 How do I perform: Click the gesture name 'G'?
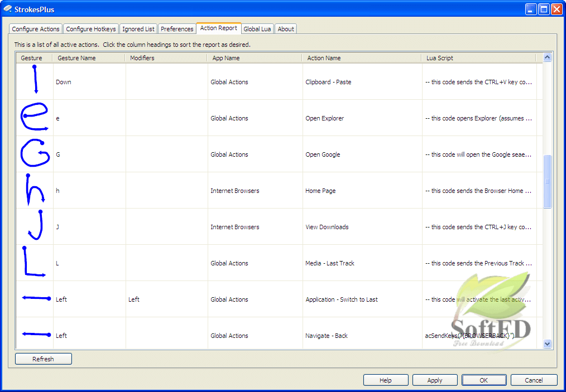coord(57,154)
